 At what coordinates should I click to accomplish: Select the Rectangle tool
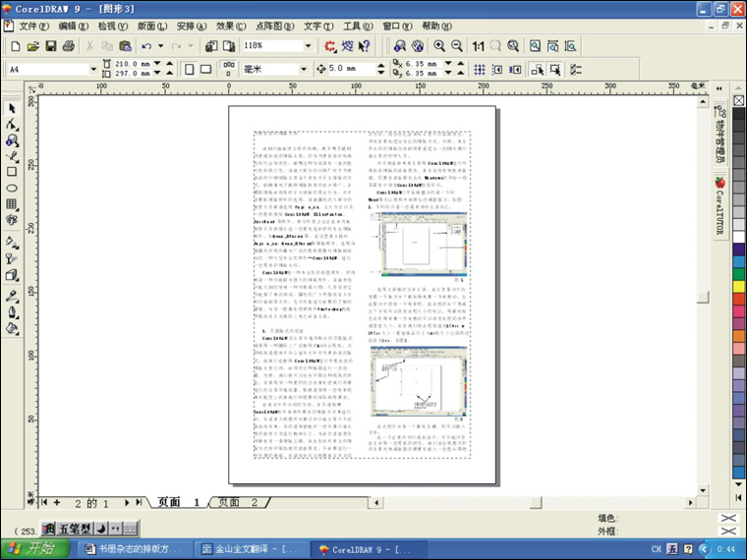[x=12, y=172]
